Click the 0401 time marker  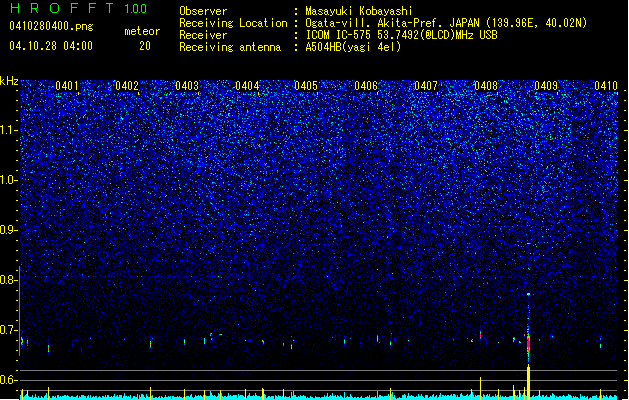(67, 86)
